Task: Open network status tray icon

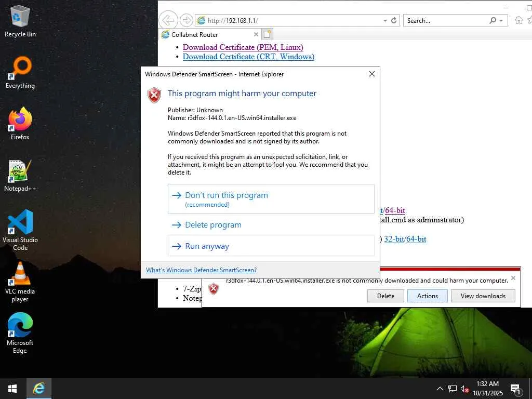Action: [x=453, y=389]
